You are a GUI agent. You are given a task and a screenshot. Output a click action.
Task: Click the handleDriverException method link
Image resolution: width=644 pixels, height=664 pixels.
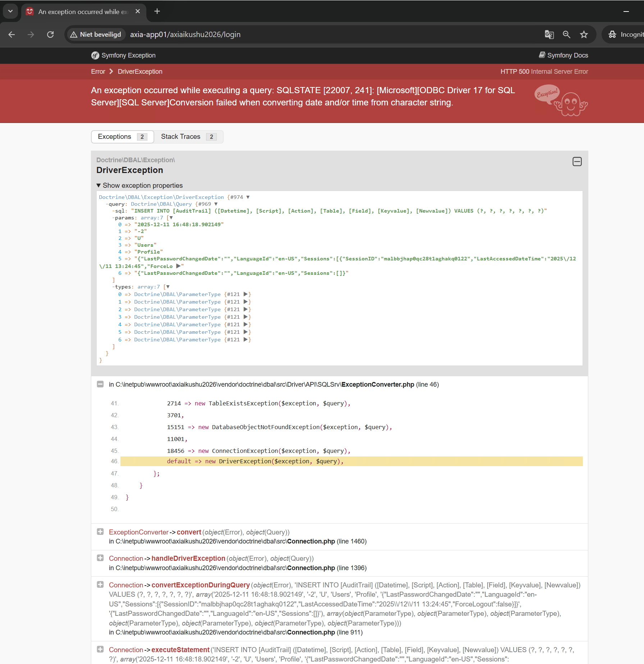pos(188,558)
